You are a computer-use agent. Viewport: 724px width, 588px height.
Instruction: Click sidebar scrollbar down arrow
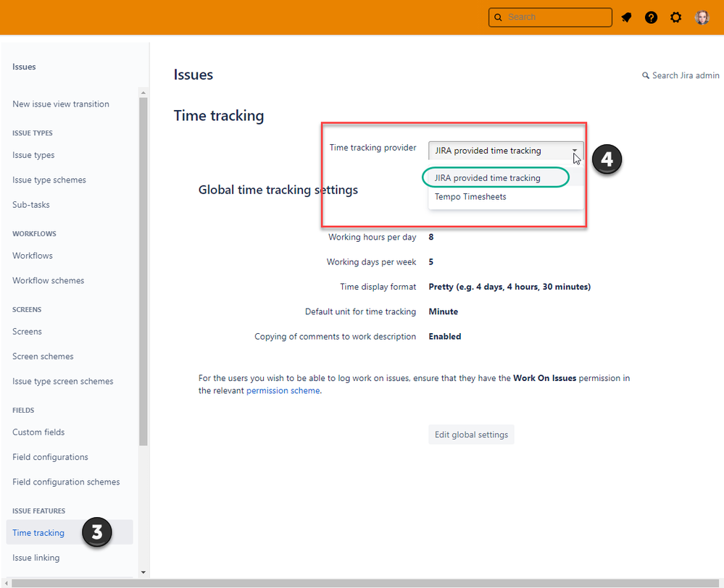coord(143,572)
